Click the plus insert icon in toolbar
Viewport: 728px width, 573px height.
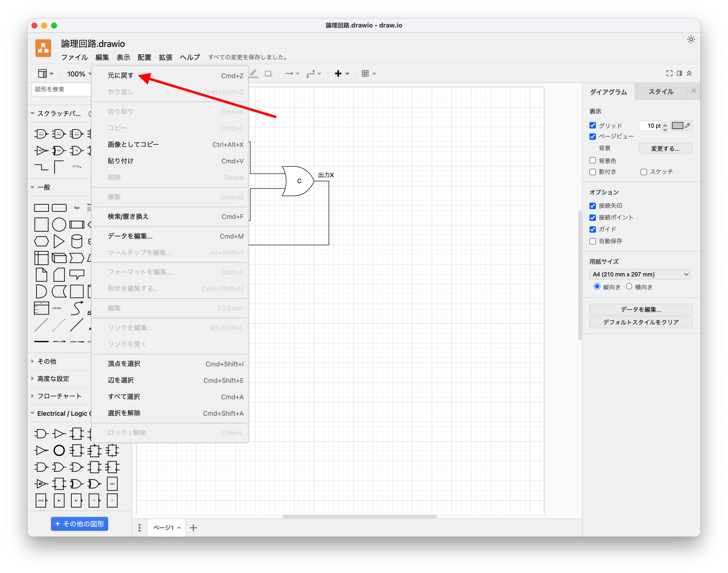[338, 73]
